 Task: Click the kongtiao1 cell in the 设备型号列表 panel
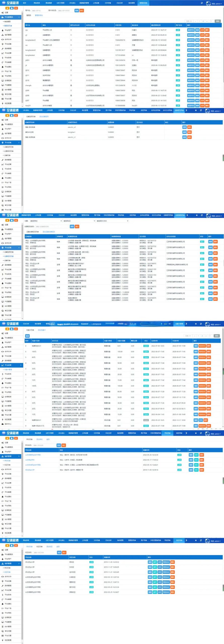click(x=71, y=132)
